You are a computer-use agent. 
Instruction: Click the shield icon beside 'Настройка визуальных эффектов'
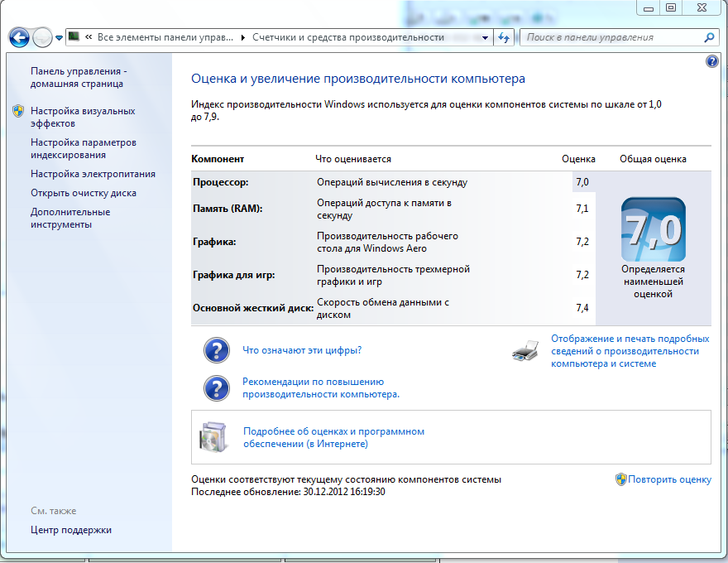click(x=18, y=111)
